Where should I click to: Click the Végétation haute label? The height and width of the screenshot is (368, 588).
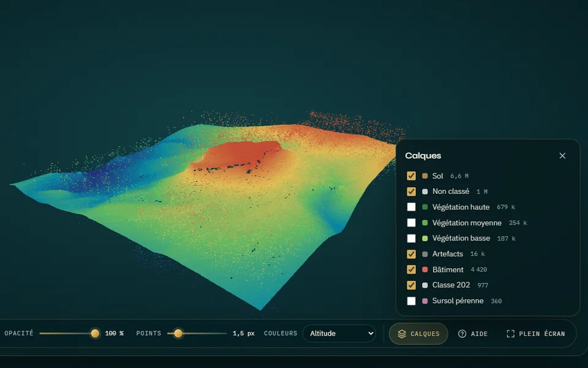[x=461, y=207]
